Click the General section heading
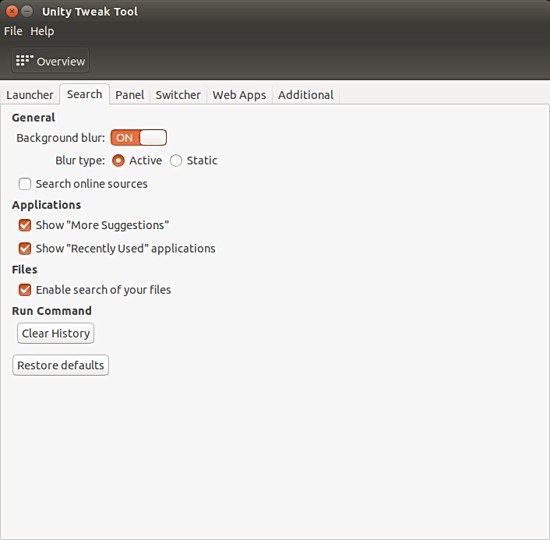Viewport: 550px width, 540px height. click(x=33, y=118)
